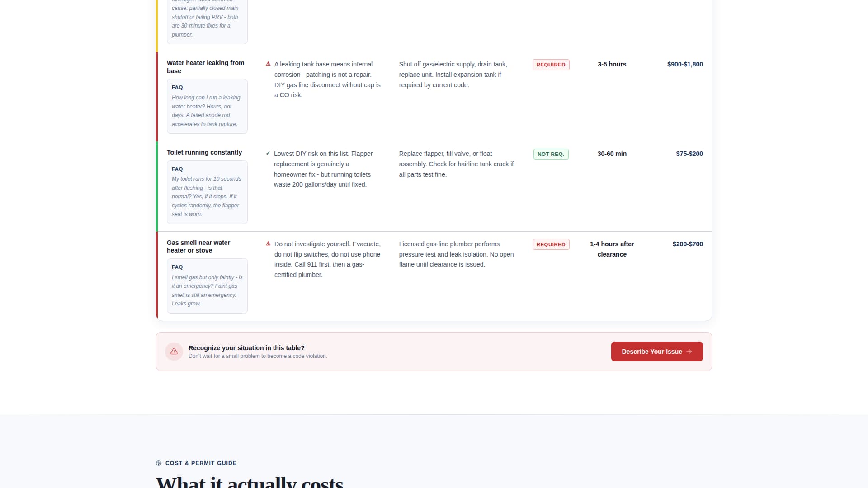Click the '1-4 hours after clearance' duration
Viewport: 868px width, 488px height.
click(612, 249)
